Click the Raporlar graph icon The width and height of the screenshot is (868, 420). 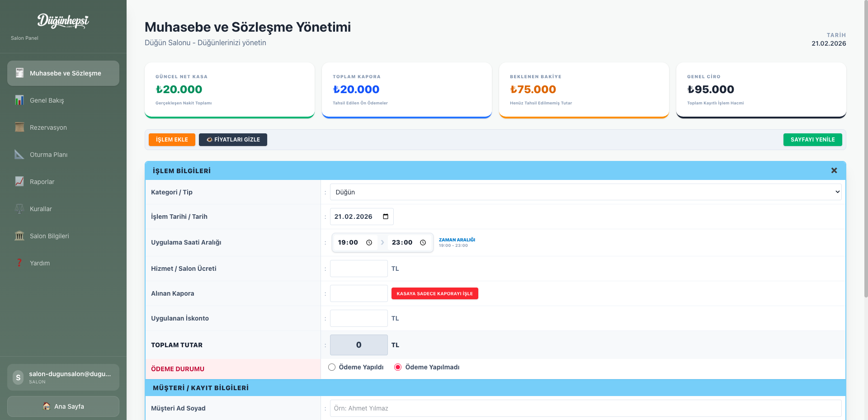tap(19, 182)
